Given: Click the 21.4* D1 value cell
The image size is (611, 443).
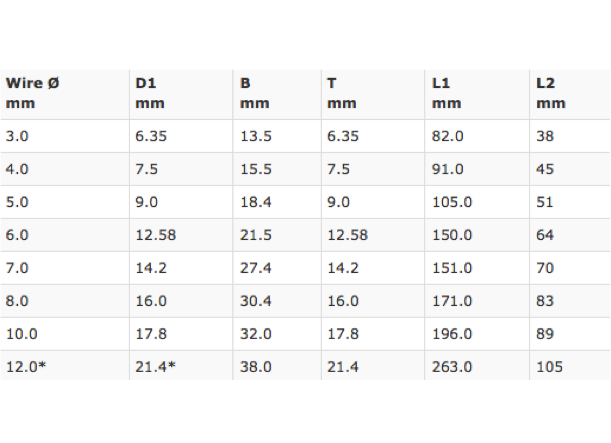Looking at the screenshot, I should pyautogui.click(x=156, y=367).
